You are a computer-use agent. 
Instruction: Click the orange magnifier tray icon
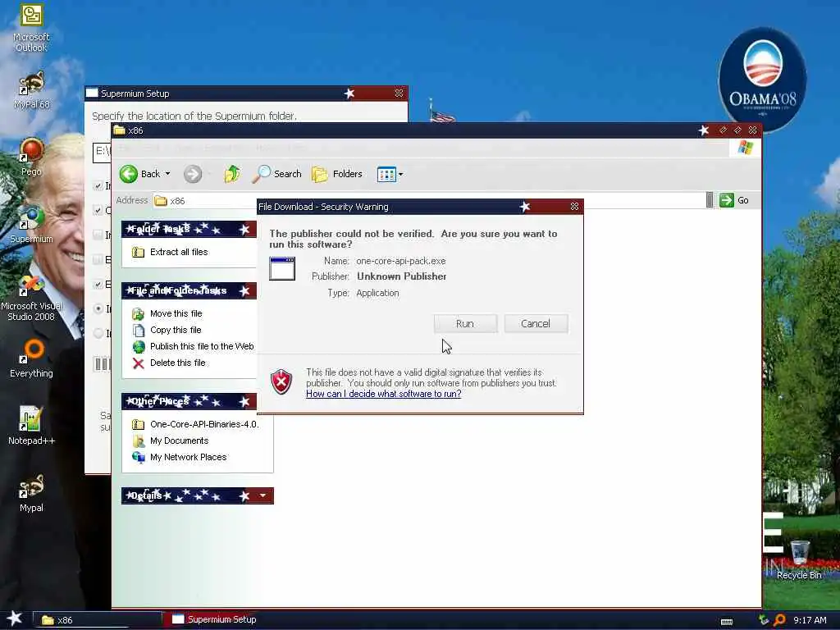pyautogui.click(x=779, y=620)
